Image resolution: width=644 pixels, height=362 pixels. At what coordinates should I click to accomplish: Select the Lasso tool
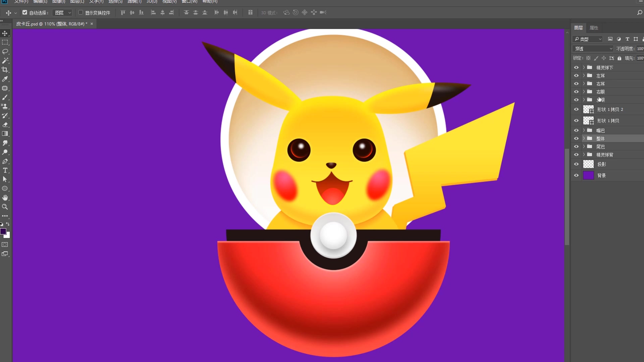click(5, 52)
